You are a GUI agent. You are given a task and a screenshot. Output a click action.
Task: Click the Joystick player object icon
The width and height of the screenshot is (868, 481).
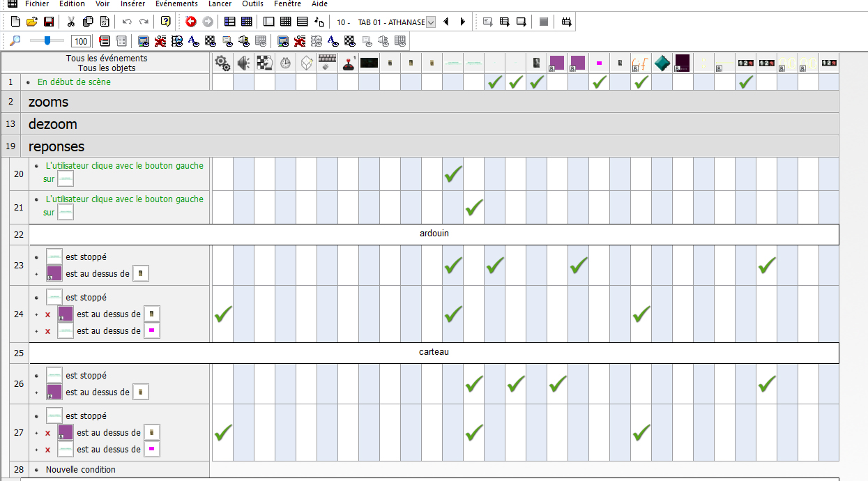tap(348, 63)
